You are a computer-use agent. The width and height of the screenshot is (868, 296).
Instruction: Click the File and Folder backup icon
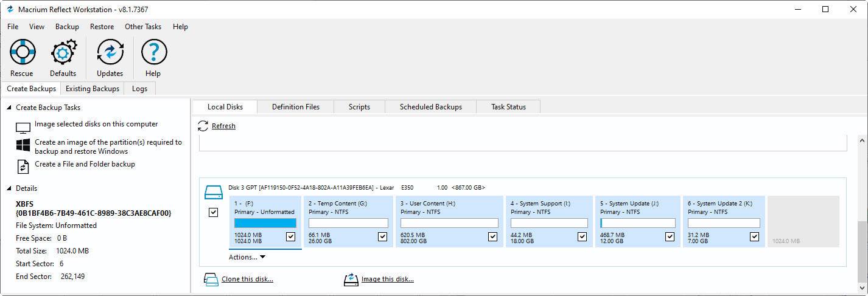(x=23, y=167)
